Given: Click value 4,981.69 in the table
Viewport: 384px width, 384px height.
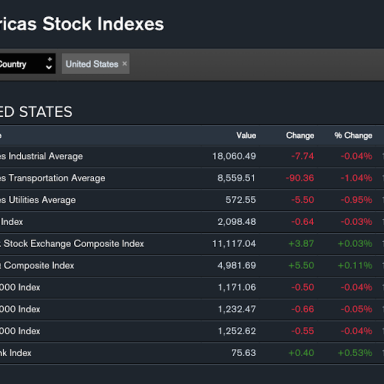Looking at the screenshot, I should pyautogui.click(x=237, y=266).
